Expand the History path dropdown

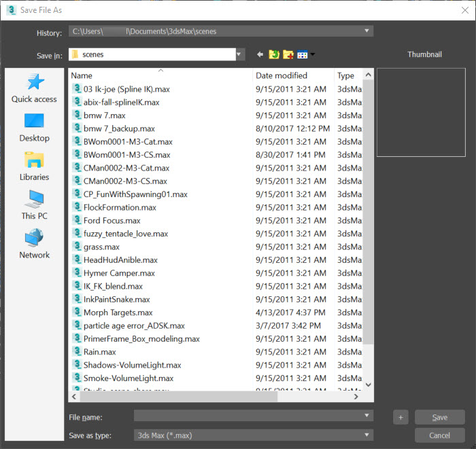tap(367, 31)
